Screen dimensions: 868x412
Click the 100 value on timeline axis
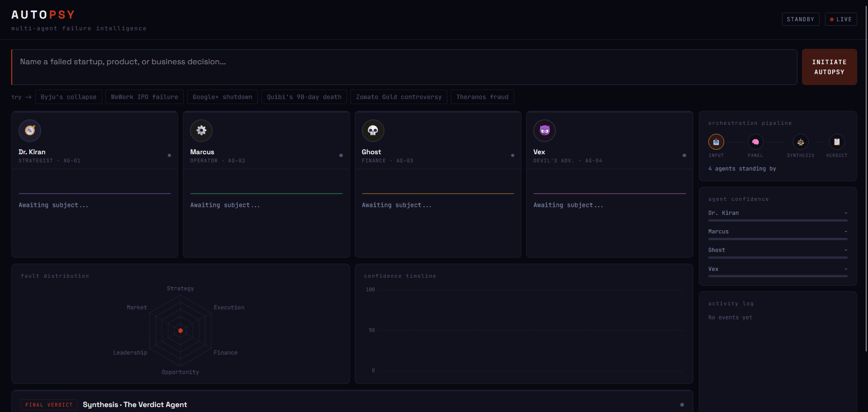click(x=370, y=289)
